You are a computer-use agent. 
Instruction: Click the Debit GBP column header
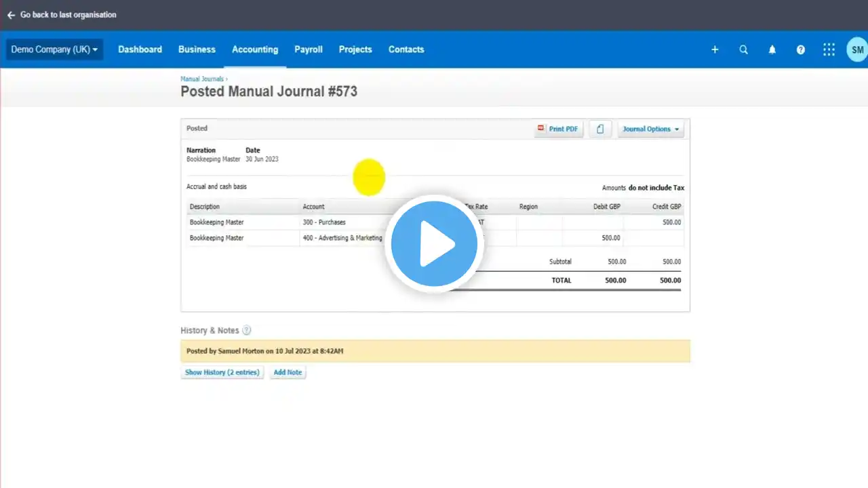tap(607, 207)
